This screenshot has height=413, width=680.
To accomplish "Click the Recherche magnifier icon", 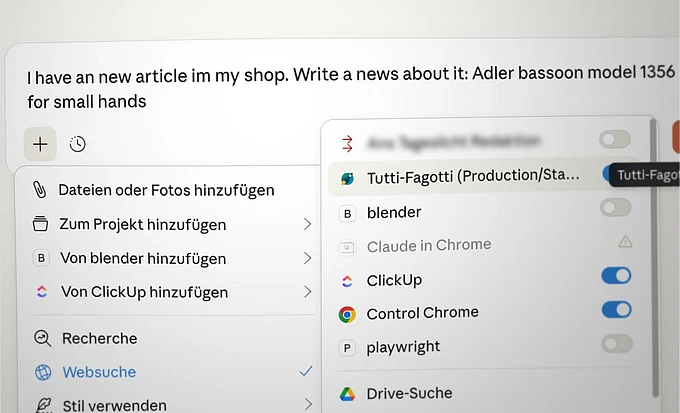I will tap(42, 338).
